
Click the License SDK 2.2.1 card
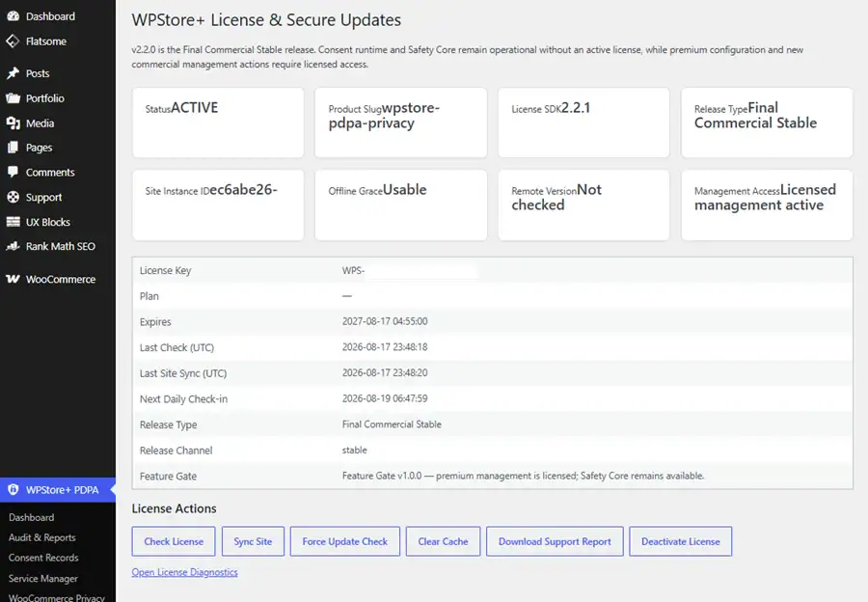click(x=583, y=123)
